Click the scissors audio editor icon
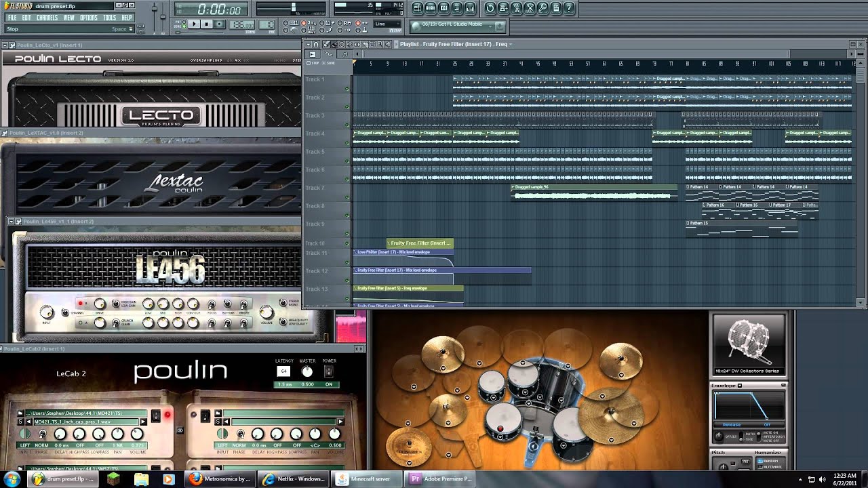The width and height of the screenshot is (868, 488). (x=530, y=8)
